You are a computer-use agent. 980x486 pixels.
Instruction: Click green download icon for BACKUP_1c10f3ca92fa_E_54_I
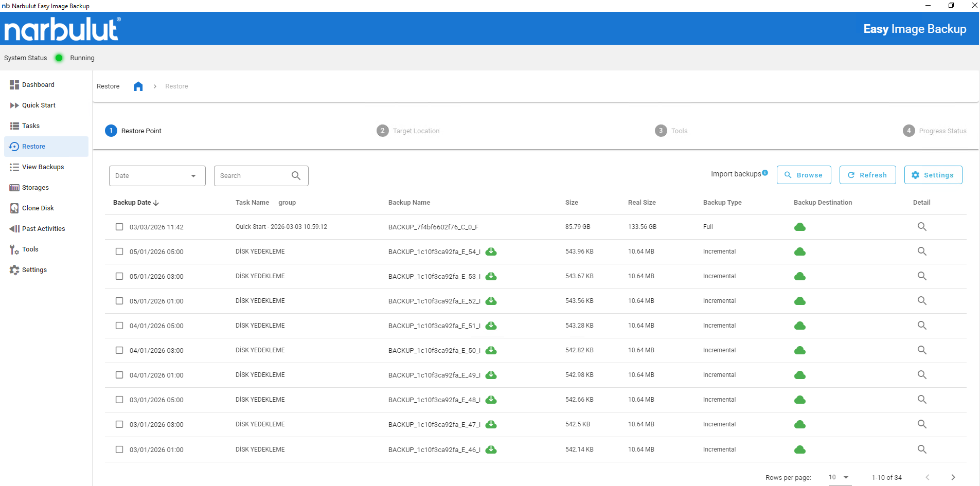click(x=491, y=251)
